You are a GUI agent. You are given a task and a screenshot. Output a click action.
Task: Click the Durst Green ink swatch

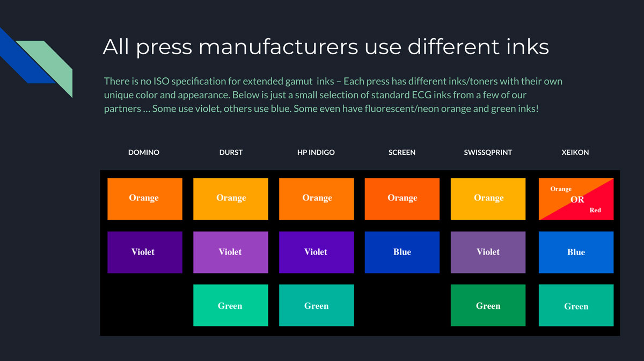pyautogui.click(x=231, y=306)
